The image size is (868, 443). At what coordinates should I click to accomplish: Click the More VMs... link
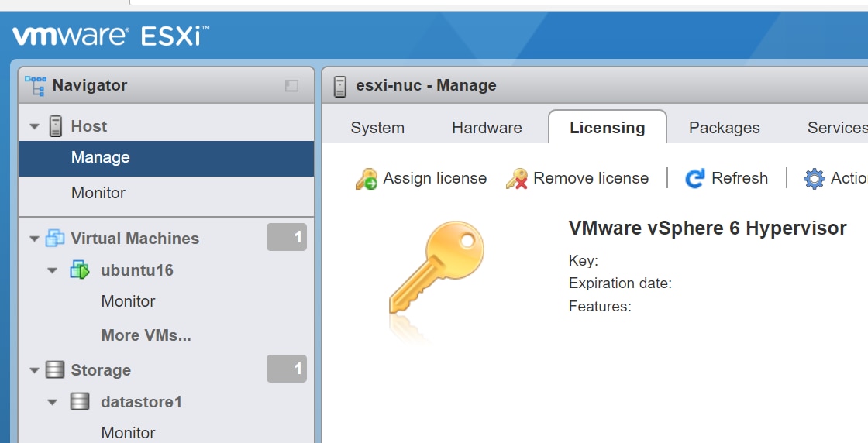tap(146, 335)
